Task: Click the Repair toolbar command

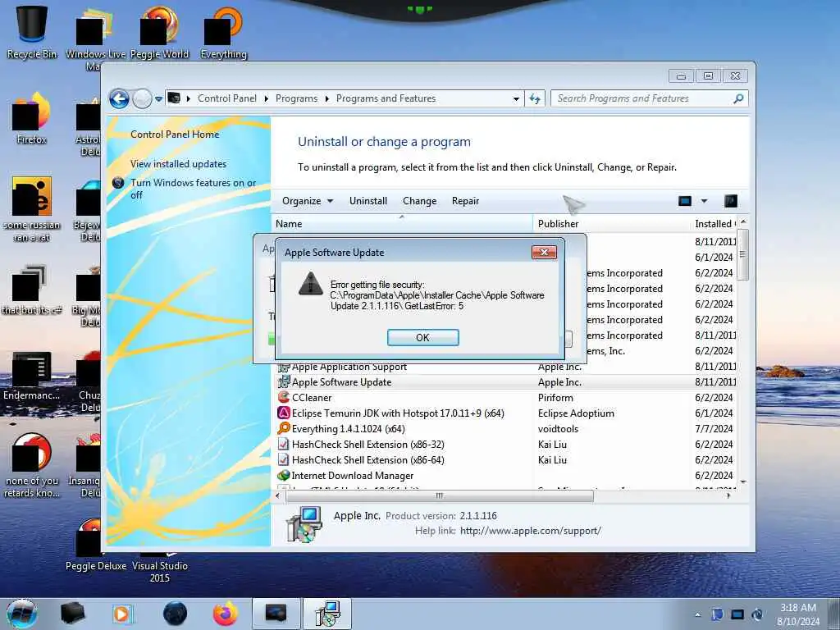Action: (465, 201)
